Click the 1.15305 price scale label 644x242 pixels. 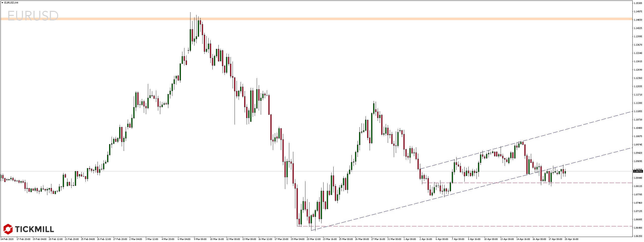pos(638,3)
